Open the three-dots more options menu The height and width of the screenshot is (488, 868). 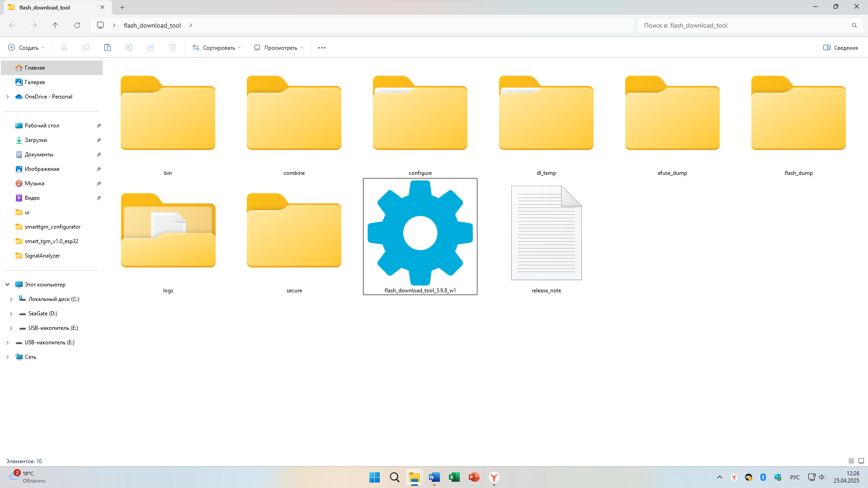click(x=322, y=47)
